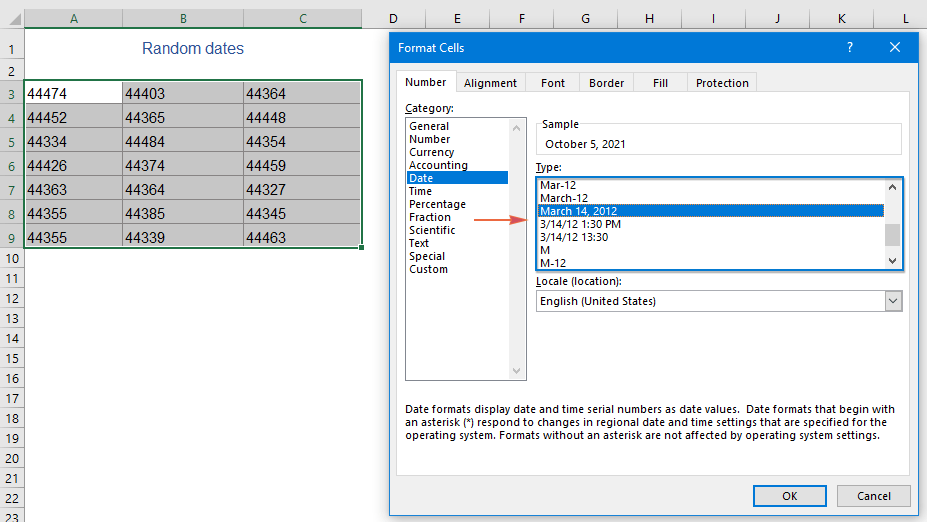The image size is (927, 522).
Task: Confirm with the OK button
Action: click(790, 496)
